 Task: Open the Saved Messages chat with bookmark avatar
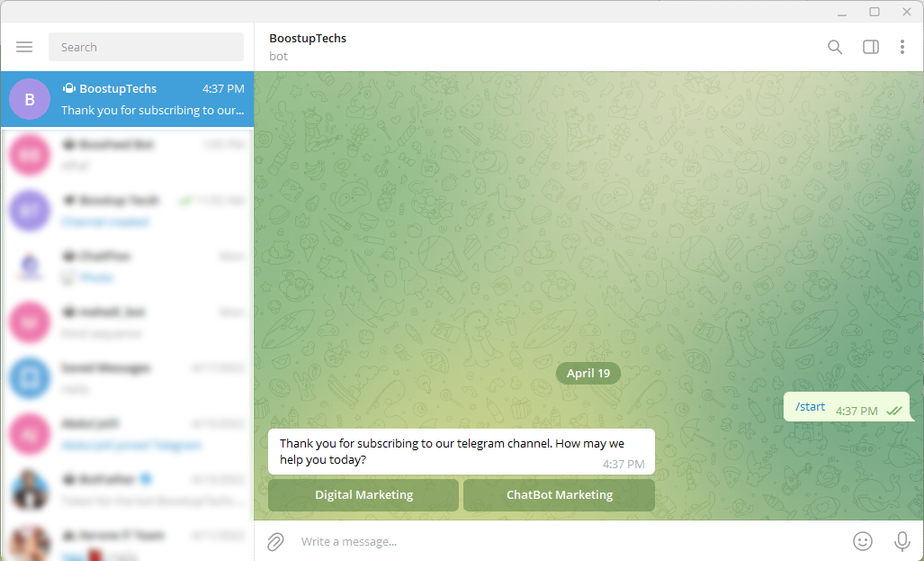(x=127, y=378)
